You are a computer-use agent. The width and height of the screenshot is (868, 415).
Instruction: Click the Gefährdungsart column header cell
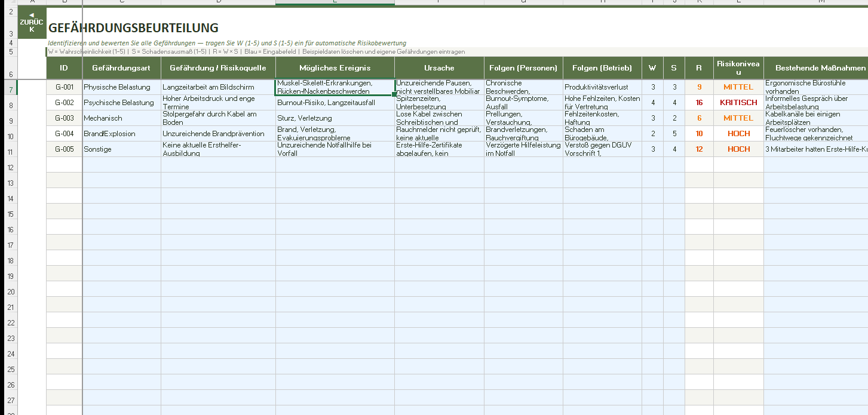tap(121, 68)
